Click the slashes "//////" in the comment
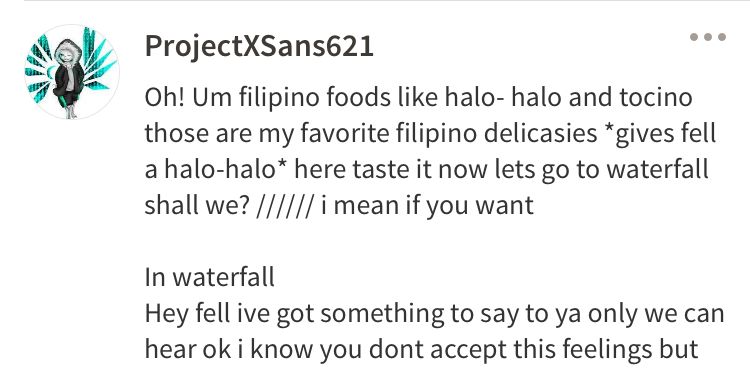 pos(285,206)
